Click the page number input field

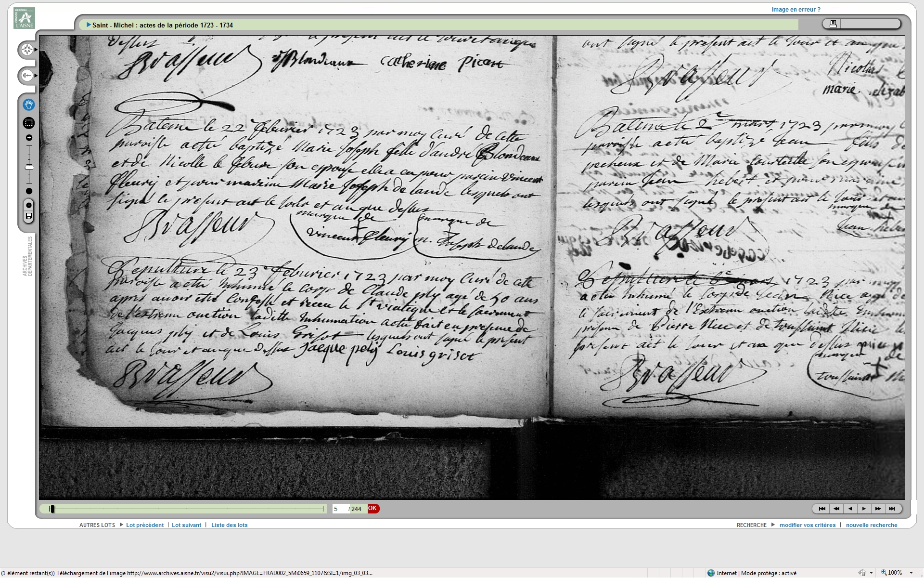click(x=340, y=509)
